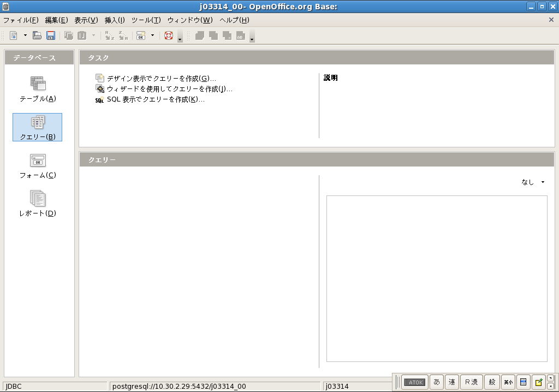Viewport: 559px width, 392px height.
Task: Click the upper small ATOK palette arrow
Action: pyautogui.click(x=550, y=378)
